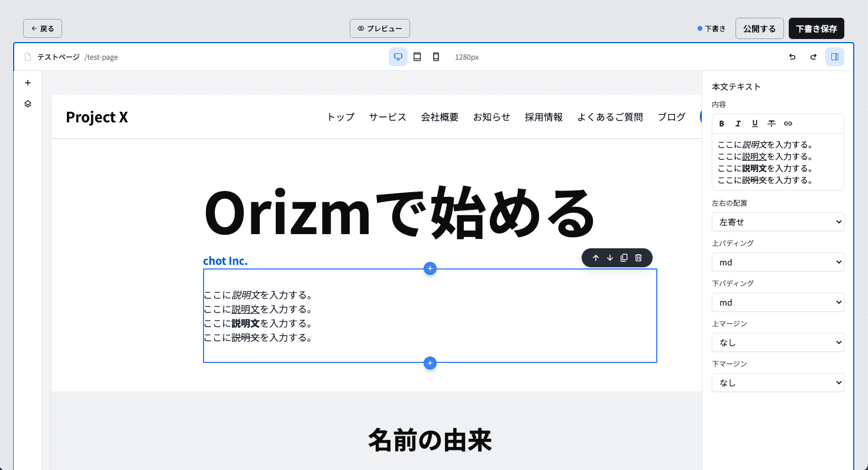Delete the selected block with trash icon
868x470 pixels.
(x=638, y=258)
